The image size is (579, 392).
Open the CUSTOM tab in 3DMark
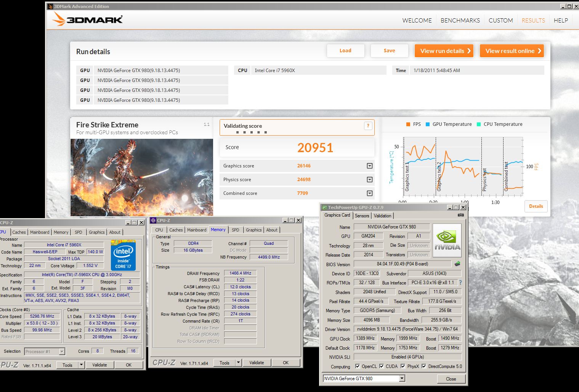(x=500, y=20)
